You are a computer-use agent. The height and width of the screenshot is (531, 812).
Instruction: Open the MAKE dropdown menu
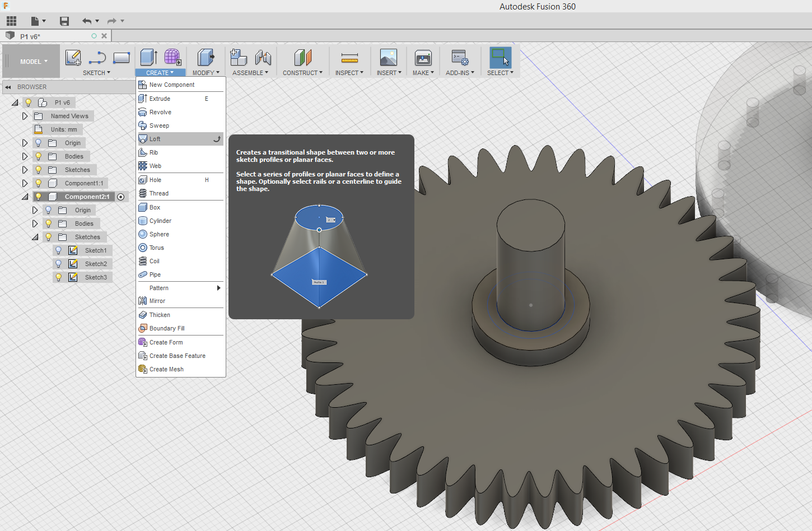click(423, 73)
